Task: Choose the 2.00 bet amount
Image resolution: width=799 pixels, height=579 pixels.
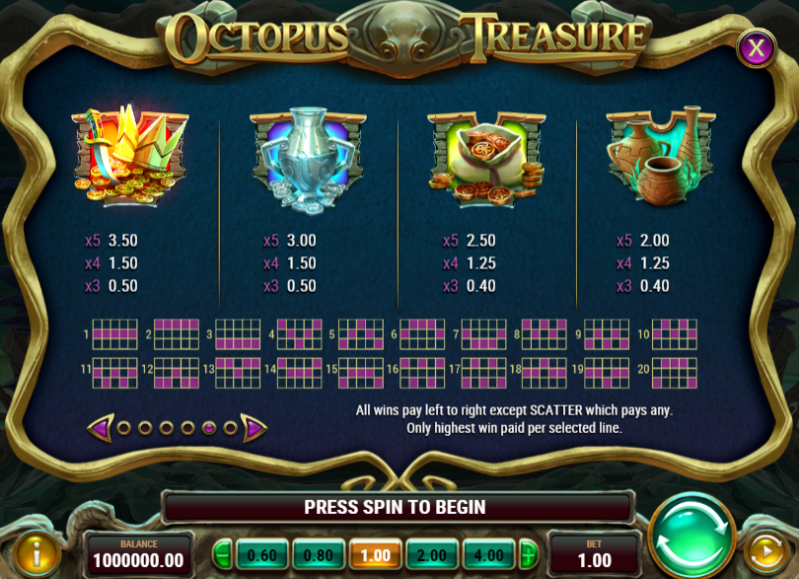Action: coord(432,555)
